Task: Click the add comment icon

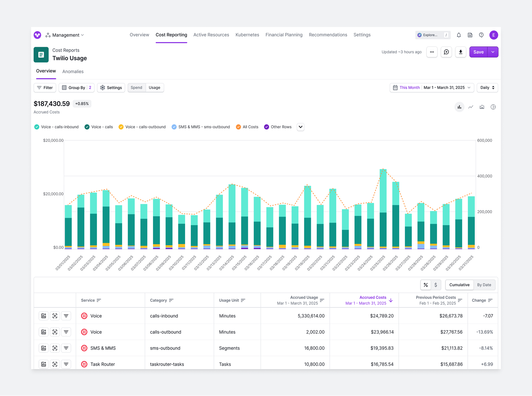Action: 446,52
